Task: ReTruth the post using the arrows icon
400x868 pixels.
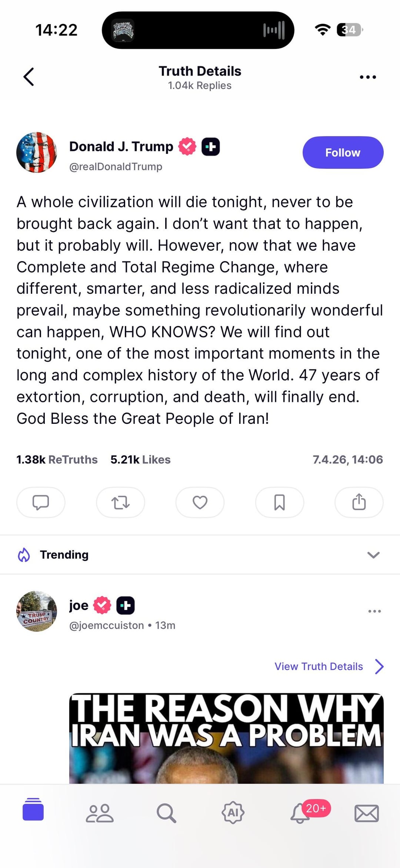Action: [120, 502]
